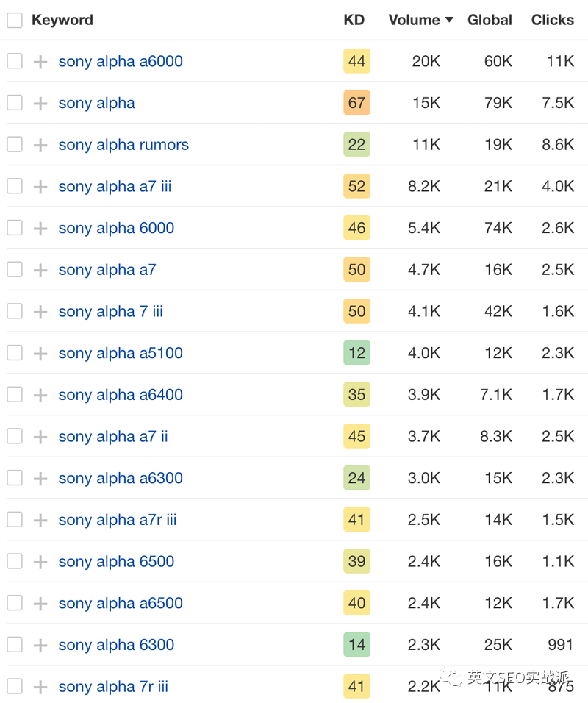The width and height of the screenshot is (588, 703).
Task: Sort by the Volume column arrow
Action: pyautogui.click(x=449, y=20)
